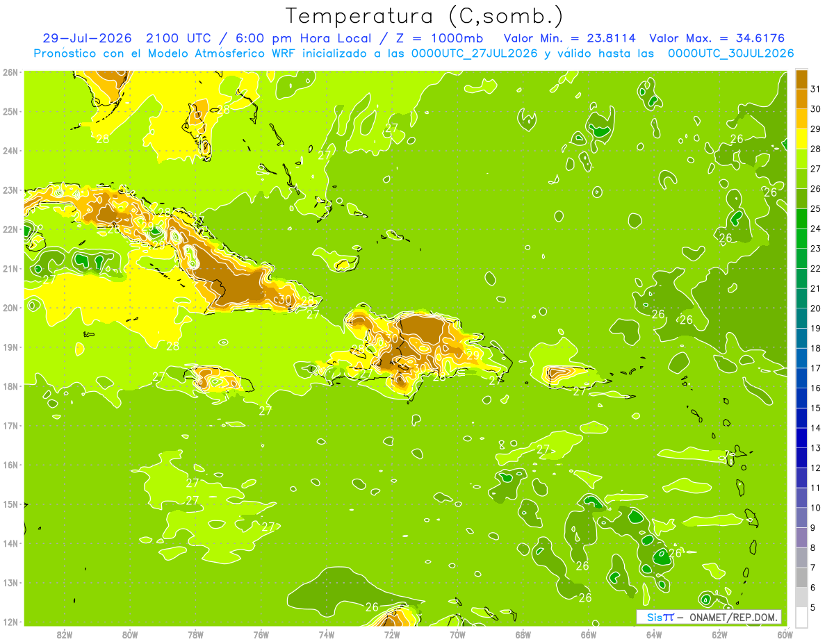Click '0000UTC_27JUL2026' initialization time text
Image resolution: width=834 pixels, height=644 pixels.
pyautogui.click(x=475, y=53)
